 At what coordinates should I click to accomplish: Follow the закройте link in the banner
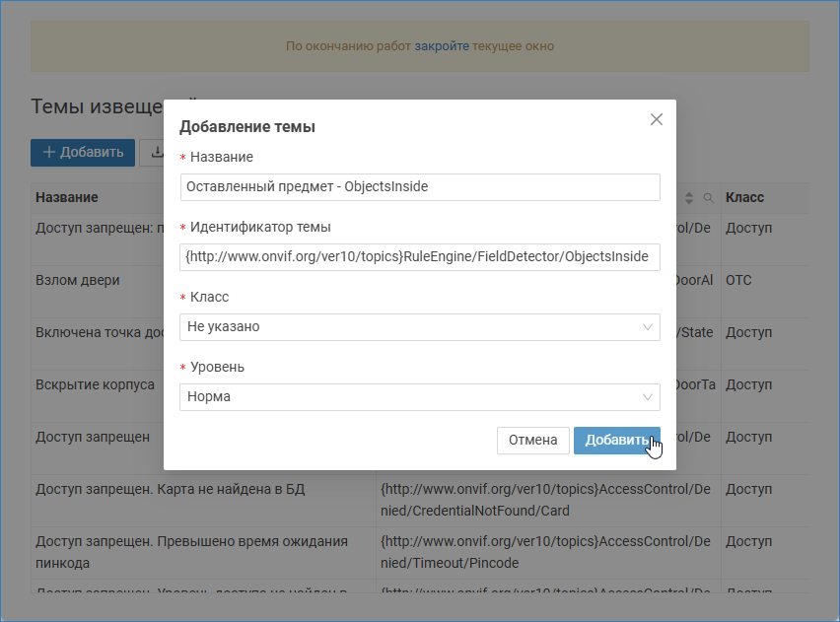(441, 46)
